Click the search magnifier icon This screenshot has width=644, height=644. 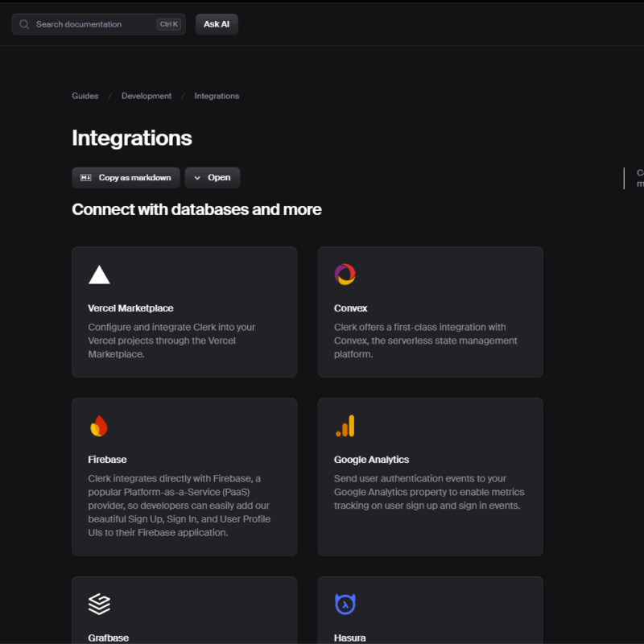[24, 24]
